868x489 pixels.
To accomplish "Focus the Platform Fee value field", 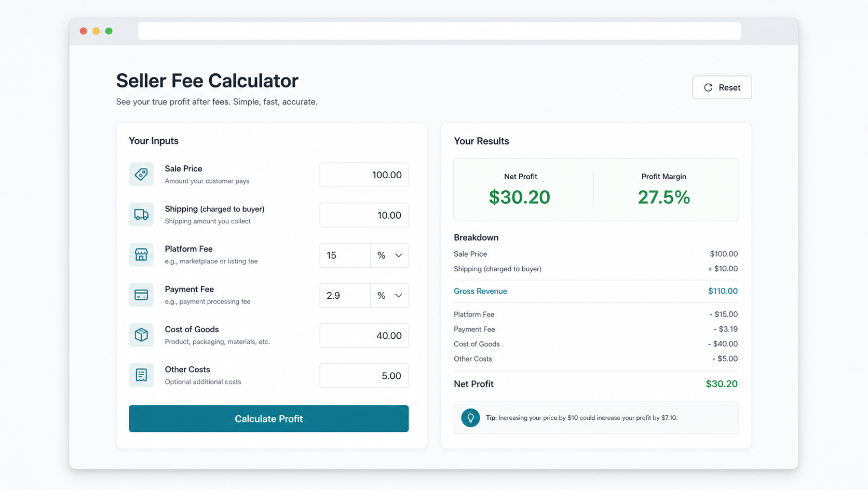I will [x=345, y=255].
